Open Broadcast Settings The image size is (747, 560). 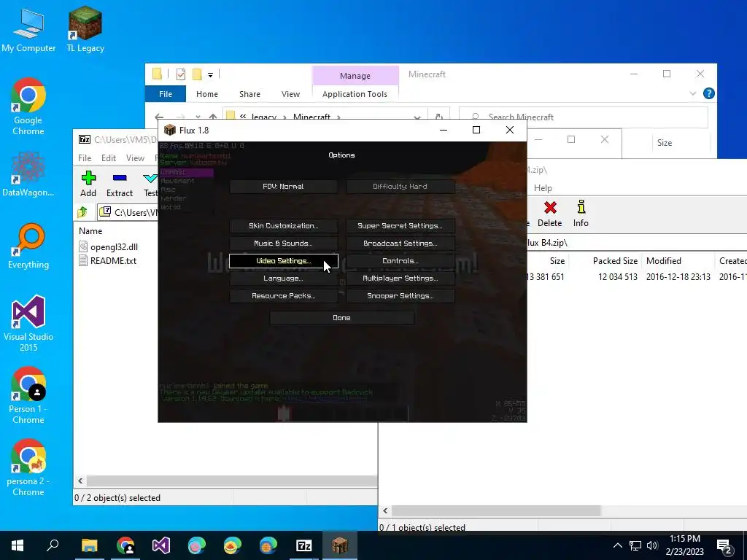click(400, 244)
